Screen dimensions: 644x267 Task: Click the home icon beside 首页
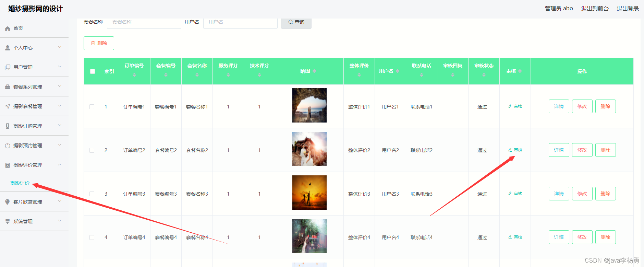[x=8, y=28]
